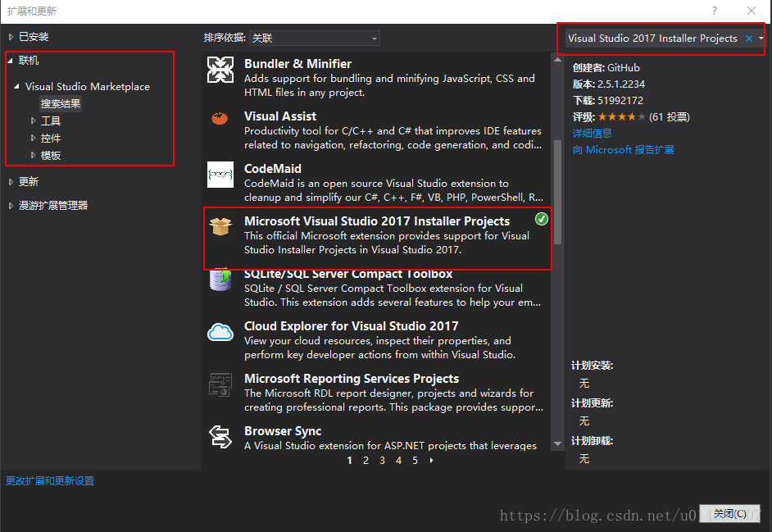Click the star rating display

[x=621, y=116]
